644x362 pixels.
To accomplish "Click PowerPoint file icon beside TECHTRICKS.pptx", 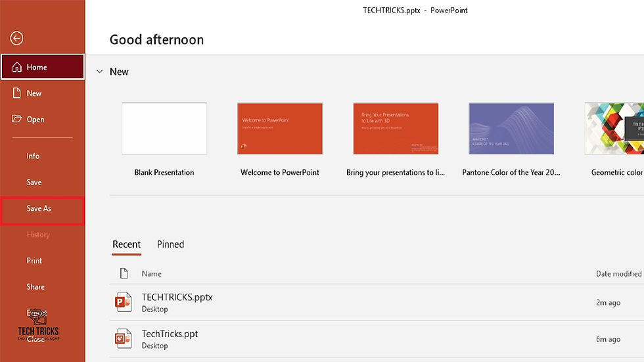I will 124,302.
